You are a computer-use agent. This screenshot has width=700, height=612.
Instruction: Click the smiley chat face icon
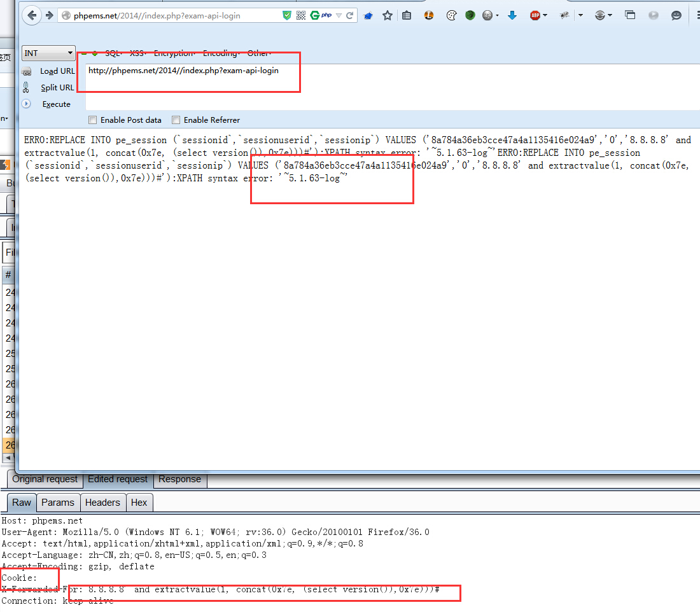point(676,16)
